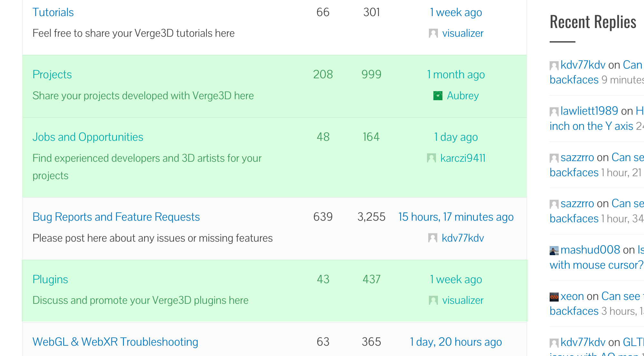Image resolution: width=644 pixels, height=356 pixels.
Task: Open Jobs and Opportunities forum
Action: point(88,137)
